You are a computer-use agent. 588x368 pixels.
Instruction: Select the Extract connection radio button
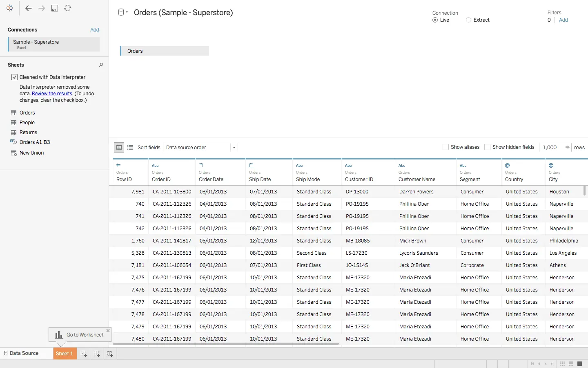468,20
